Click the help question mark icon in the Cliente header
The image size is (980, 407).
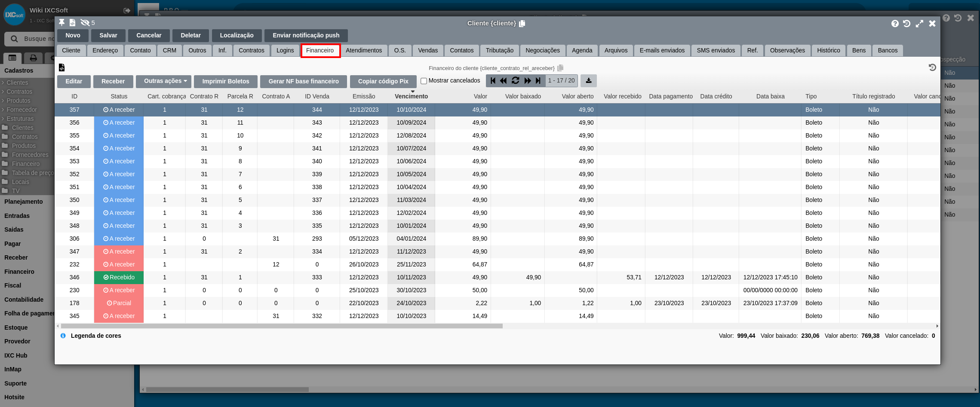coord(895,24)
